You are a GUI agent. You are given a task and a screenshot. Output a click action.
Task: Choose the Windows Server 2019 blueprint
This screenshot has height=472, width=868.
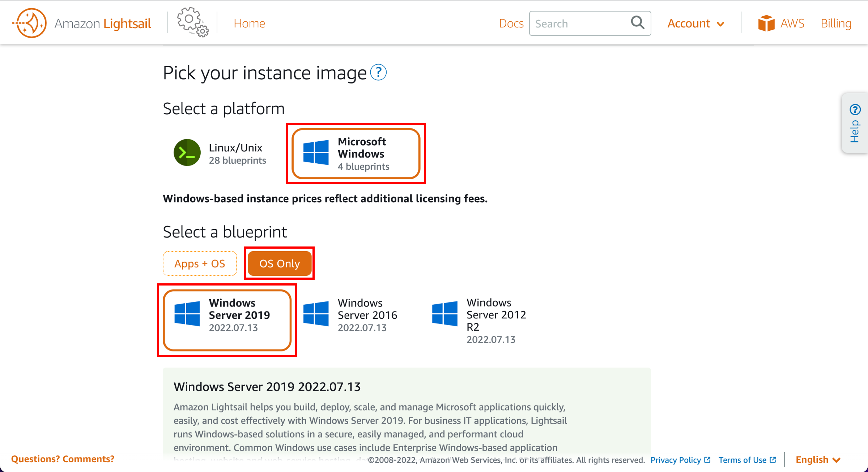[x=227, y=320]
